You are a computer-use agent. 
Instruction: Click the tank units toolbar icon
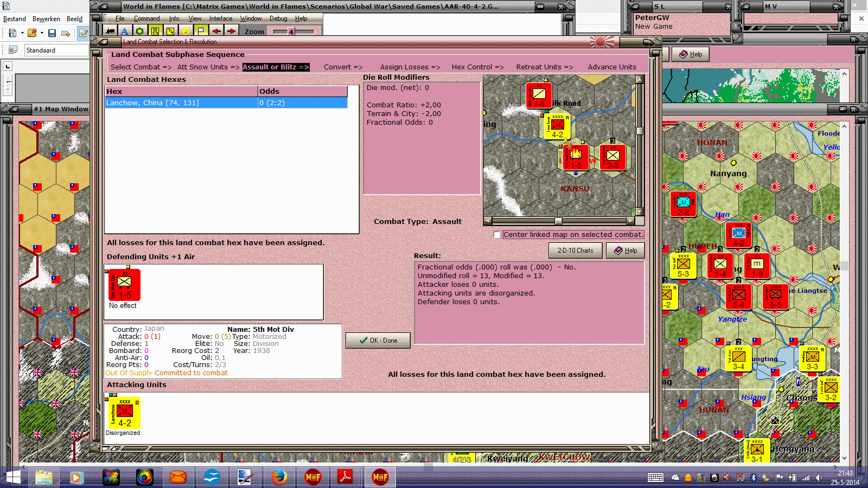[111, 31]
